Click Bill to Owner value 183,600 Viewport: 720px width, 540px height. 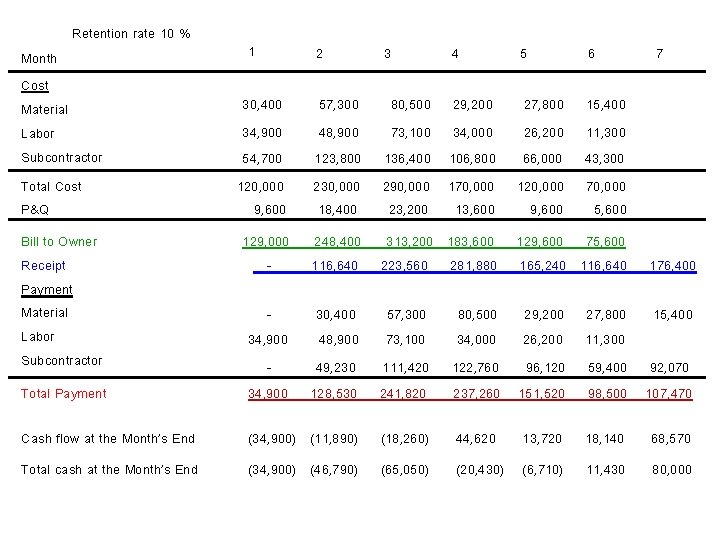click(x=471, y=242)
